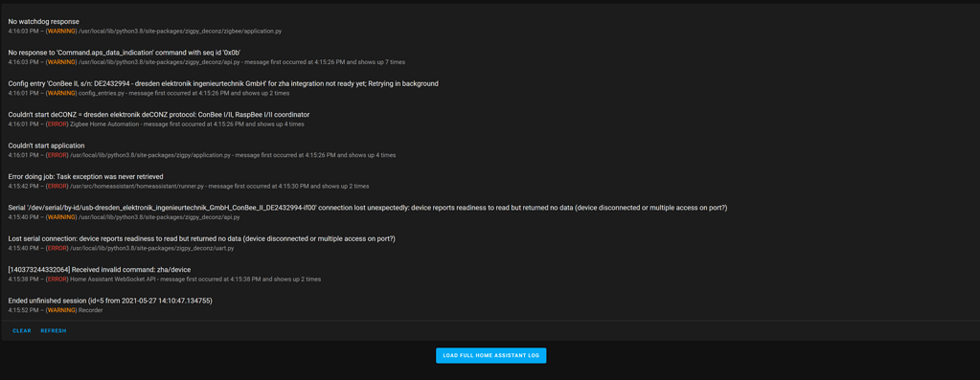980x380 pixels.
Task: Click zigpy_deconz/uart.py error detail line
Action: pos(122,248)
